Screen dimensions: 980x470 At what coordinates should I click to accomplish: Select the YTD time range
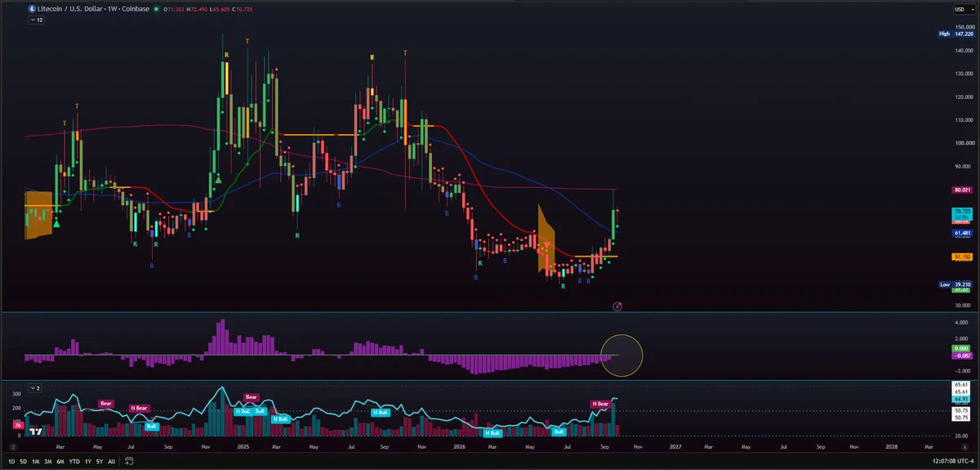click(74, 462)
